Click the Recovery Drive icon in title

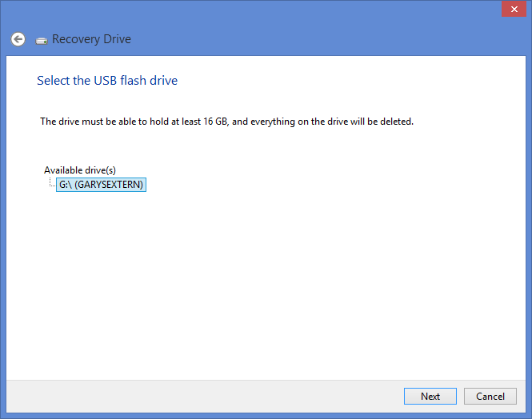(x=42, y=40)
